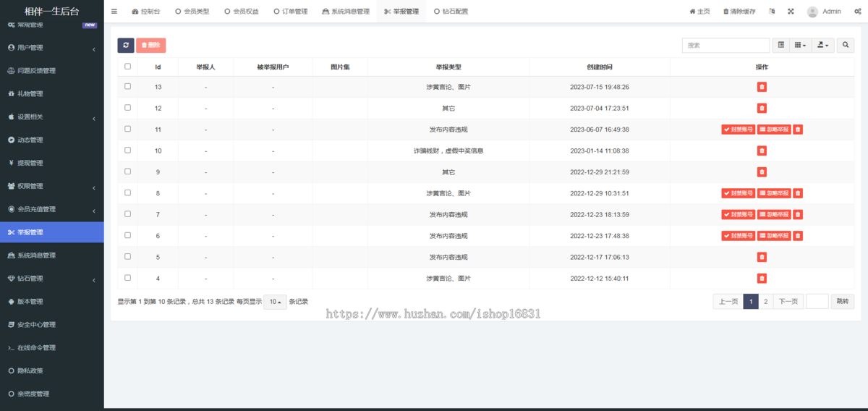
Task: Click the Admin avatar image
Action: [812, 12]
